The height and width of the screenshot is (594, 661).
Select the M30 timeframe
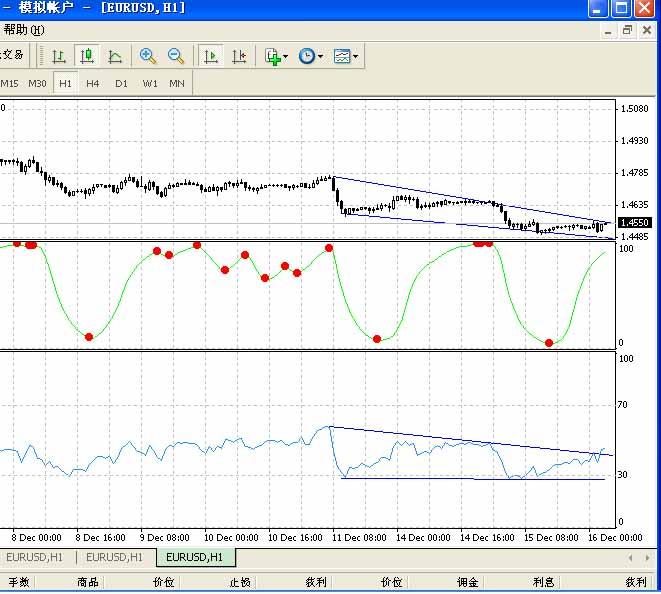click(x=37, y=83)
